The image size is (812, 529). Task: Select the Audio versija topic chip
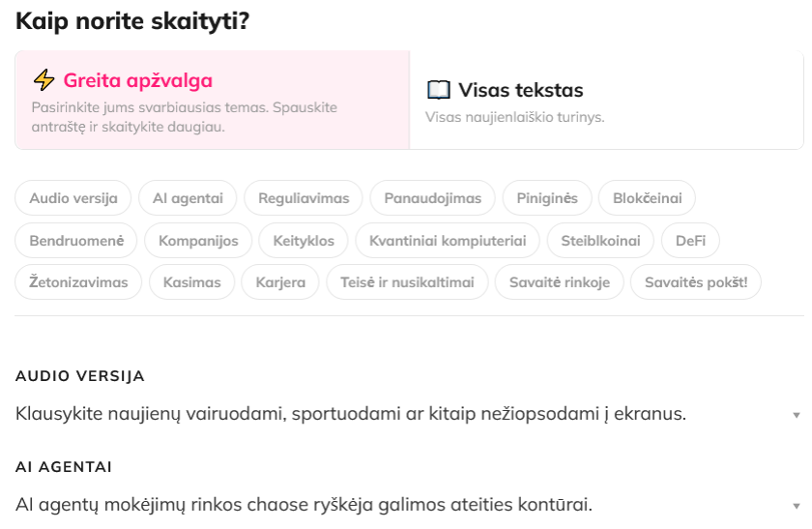[x=73, y=198]
